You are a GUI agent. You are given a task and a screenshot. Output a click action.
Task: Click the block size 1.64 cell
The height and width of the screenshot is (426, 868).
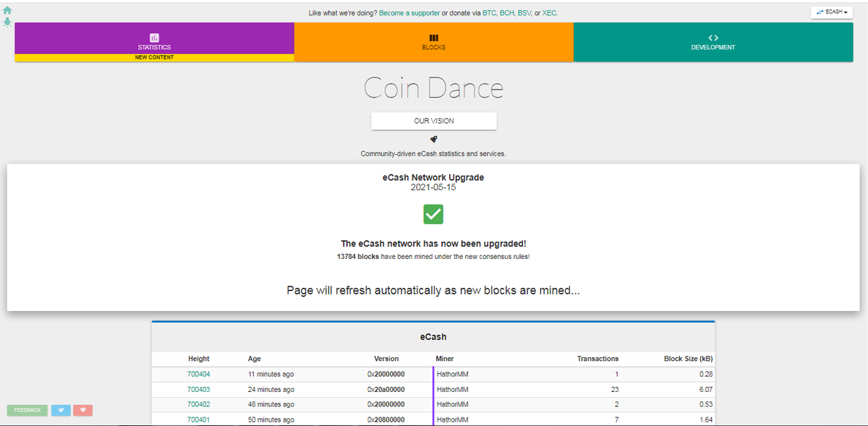(x=707, y=419)
